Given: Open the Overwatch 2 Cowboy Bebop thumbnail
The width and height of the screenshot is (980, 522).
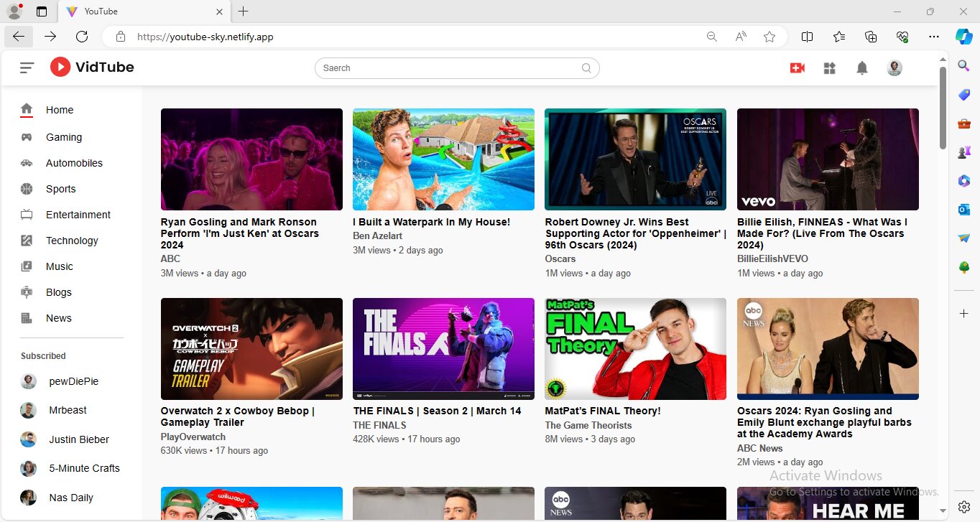Looking at the screenshot, I should coord(251,349).
